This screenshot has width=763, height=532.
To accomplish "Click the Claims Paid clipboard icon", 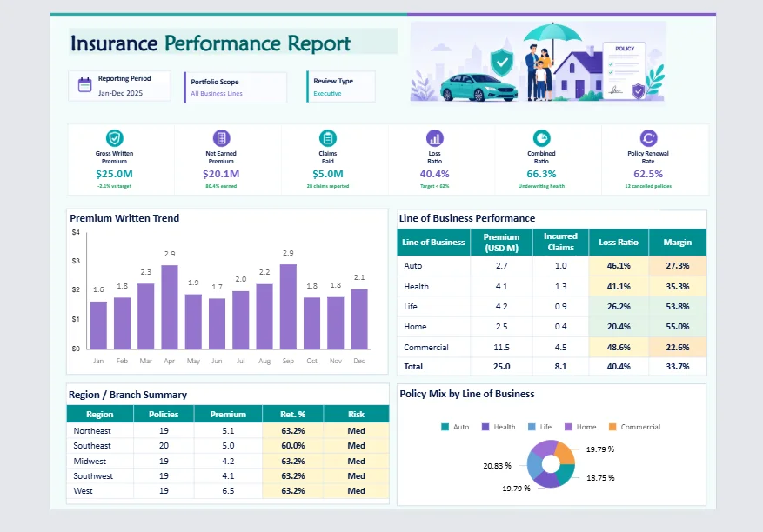I will click(328, 138).
